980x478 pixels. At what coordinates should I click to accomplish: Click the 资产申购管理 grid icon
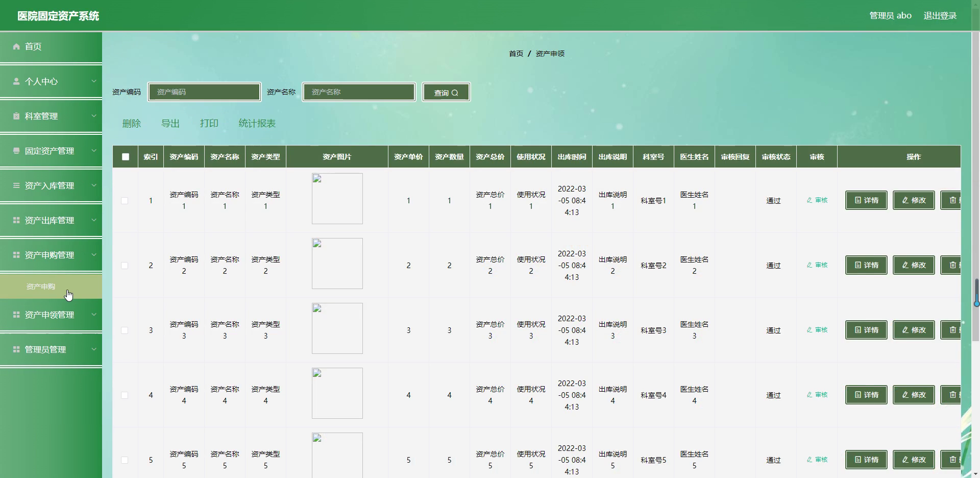pos(16,255)
